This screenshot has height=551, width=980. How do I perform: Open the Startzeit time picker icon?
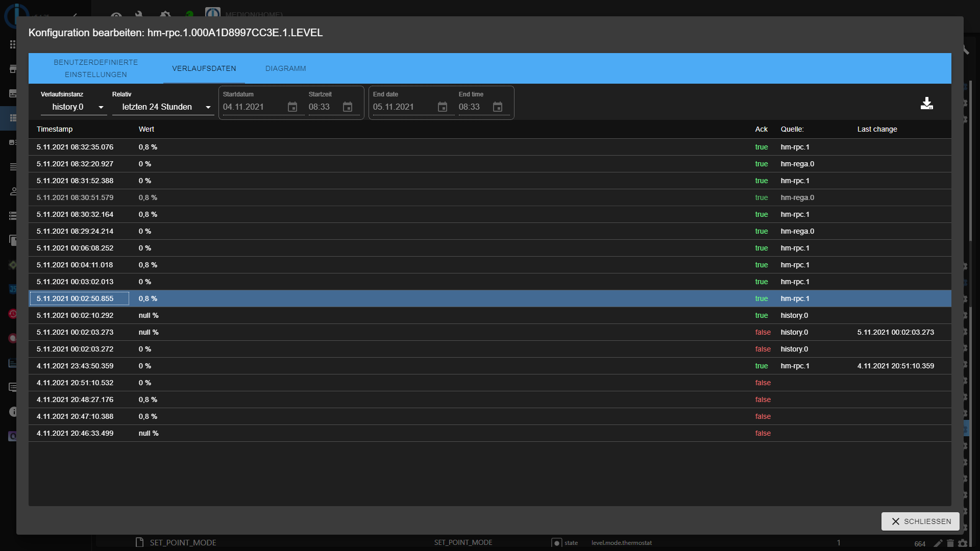pyautogui.click(x=348, y=107)
